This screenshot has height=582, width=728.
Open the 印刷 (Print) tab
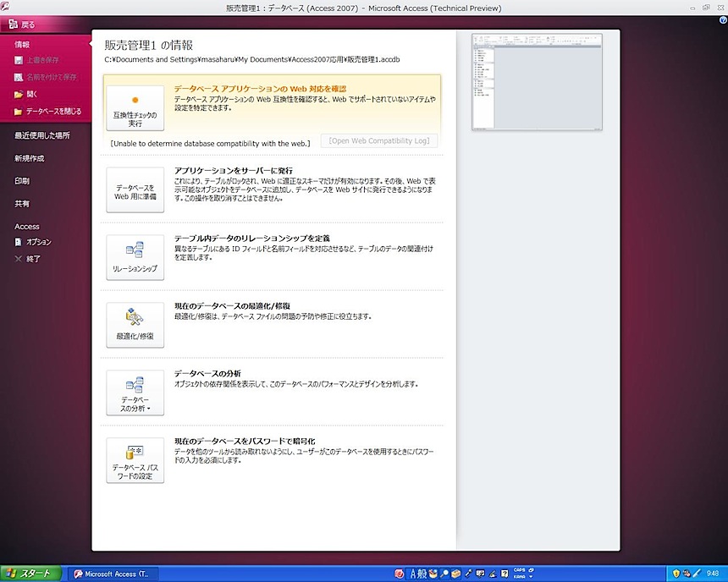coord(22,181)
